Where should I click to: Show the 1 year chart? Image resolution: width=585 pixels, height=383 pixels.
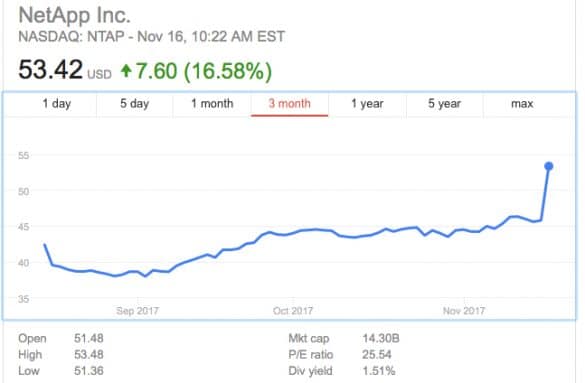pos(367,104)
